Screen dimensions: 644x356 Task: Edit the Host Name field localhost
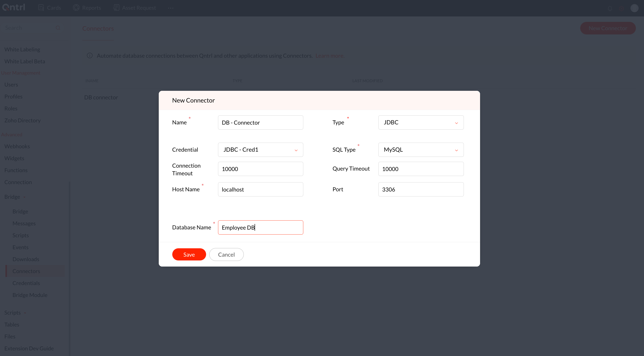(260, 189)
